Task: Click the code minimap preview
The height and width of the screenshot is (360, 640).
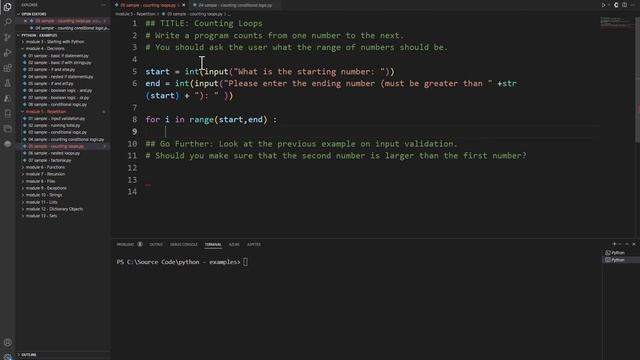Action: pyautogui.click(x=617, y=22)
